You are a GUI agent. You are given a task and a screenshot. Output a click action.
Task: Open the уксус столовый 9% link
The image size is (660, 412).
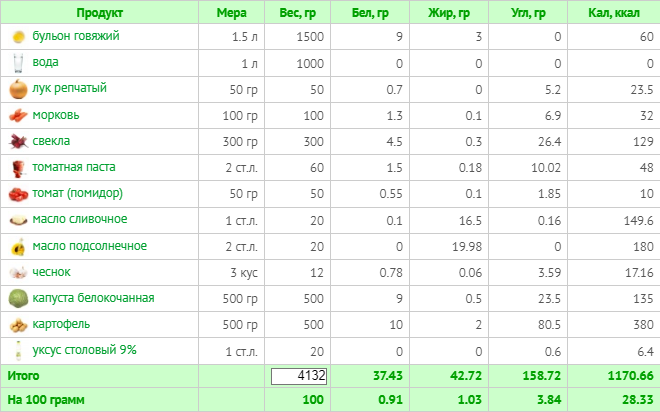pos(84,350)
